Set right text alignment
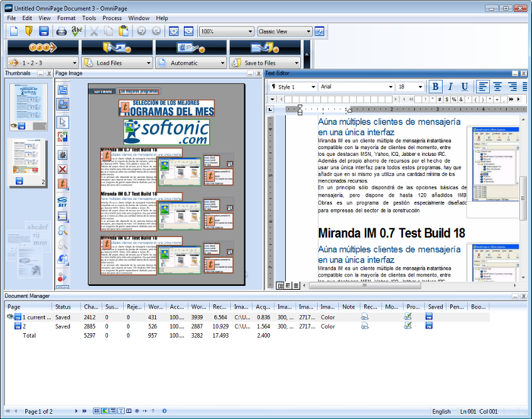532x419 pixels. pyautogui.click(x=512, y=87)
